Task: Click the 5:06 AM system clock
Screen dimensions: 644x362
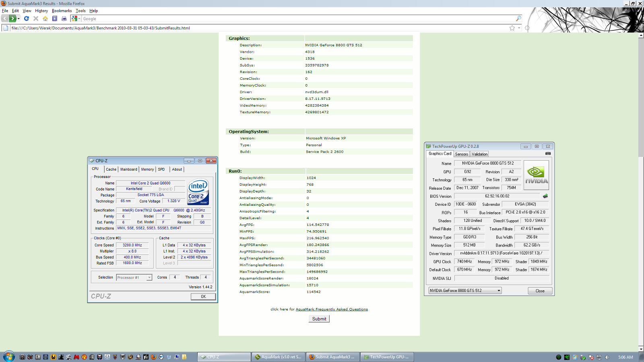Action: click(625, 357)
